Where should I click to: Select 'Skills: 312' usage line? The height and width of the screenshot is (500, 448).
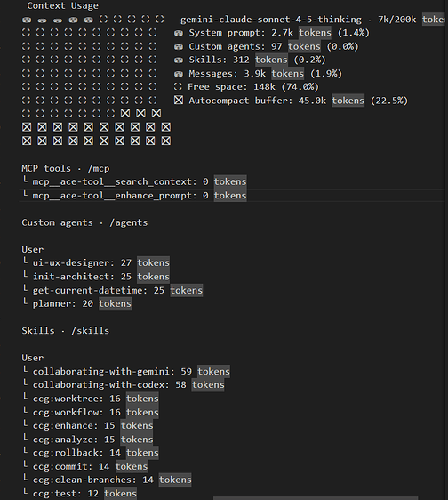tap(257, 60)
